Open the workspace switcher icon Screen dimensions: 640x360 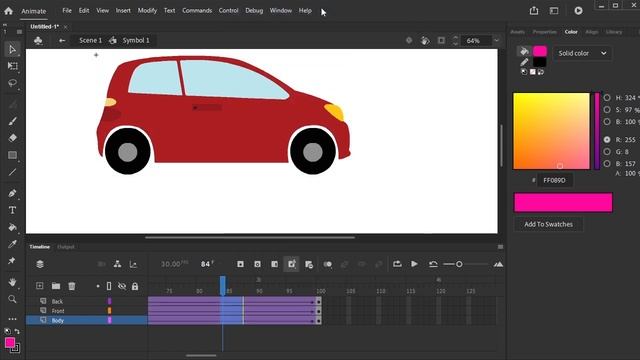click(x=554, y=11)
